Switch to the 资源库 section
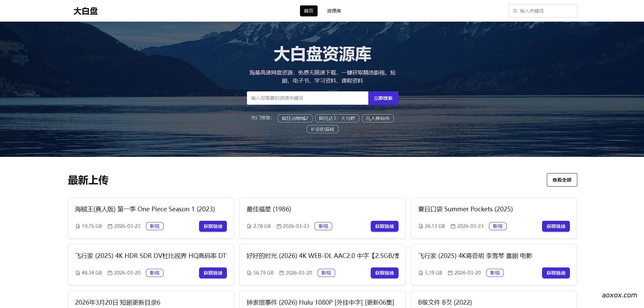This screenshot has width=644, height=308. click(334, 10)
